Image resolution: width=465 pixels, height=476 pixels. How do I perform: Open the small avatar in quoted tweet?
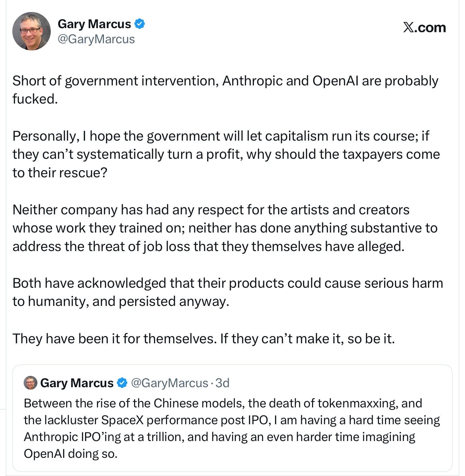pos(31,383)
